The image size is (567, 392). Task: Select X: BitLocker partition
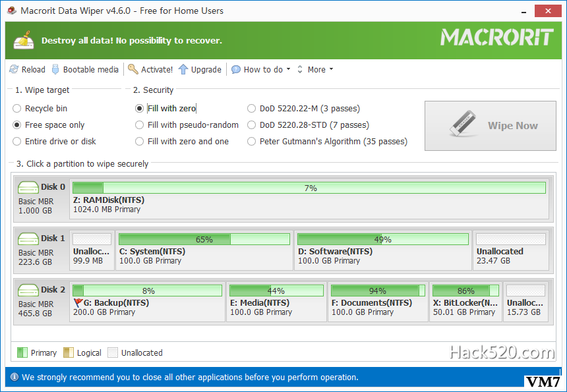click(465, 302)
